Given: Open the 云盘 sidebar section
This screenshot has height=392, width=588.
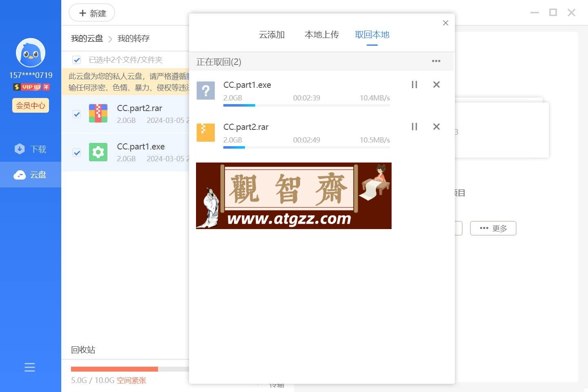Looking at the screenshot, I should click(x=31, y=175).
